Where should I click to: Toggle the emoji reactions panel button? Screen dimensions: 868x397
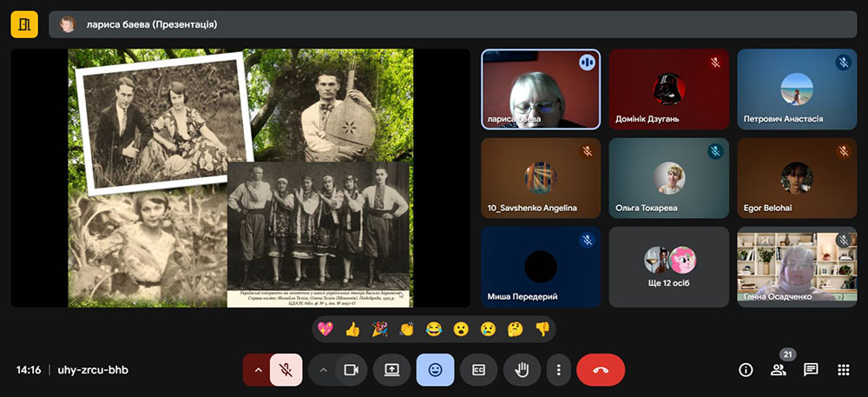tap(435, 370)
